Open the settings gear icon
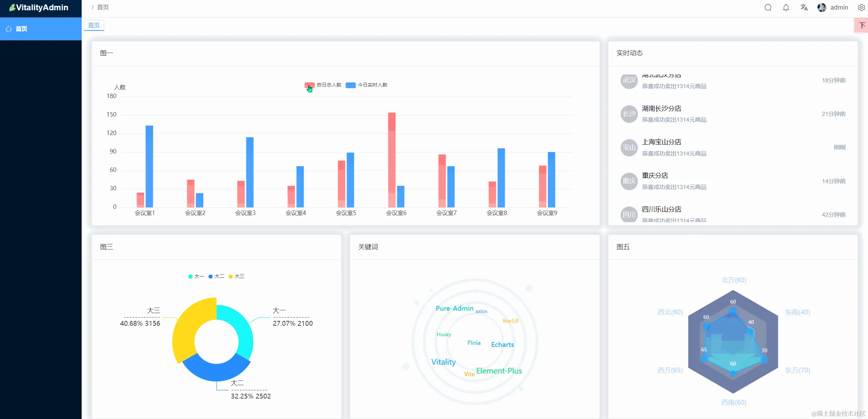Screen dimensions: 868x419 click(861, 8)
